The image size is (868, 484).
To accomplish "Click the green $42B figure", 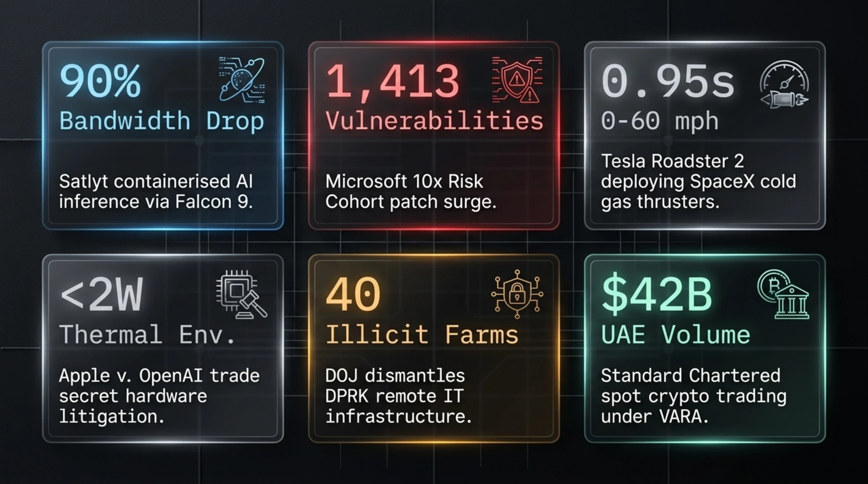I will point(657,294).
